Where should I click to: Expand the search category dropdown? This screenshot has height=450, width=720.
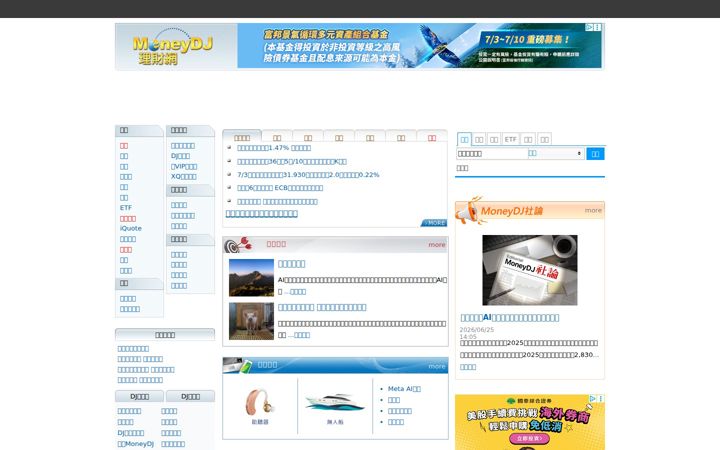pyautogui.click(x=555, y=153)
